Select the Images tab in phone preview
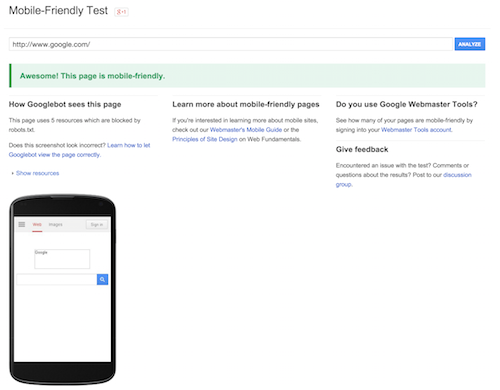The height and width of the screenshot is (390, 500). (x=55, y=225)
